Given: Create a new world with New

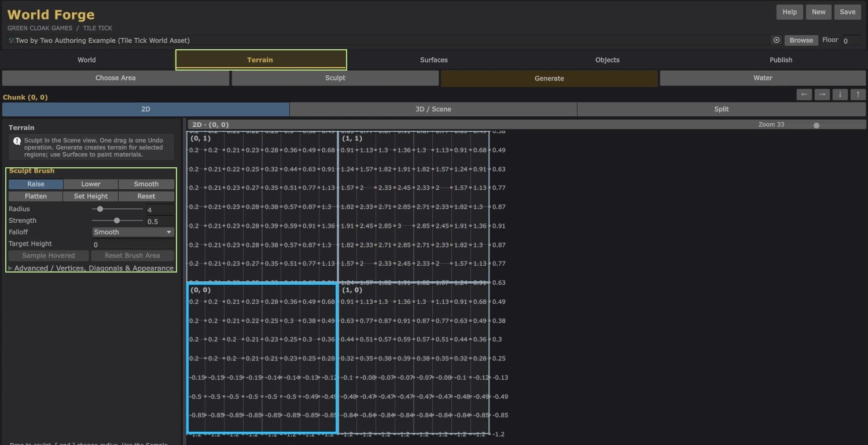Looking at the screenshot, I should [819, 12].
